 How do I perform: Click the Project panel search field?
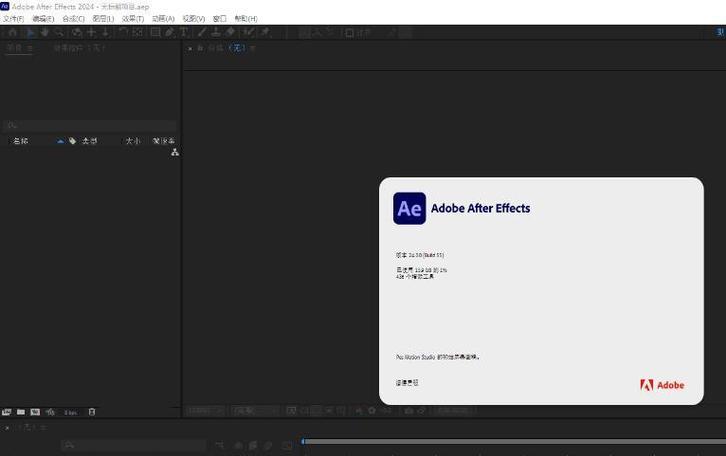[90, 125]
